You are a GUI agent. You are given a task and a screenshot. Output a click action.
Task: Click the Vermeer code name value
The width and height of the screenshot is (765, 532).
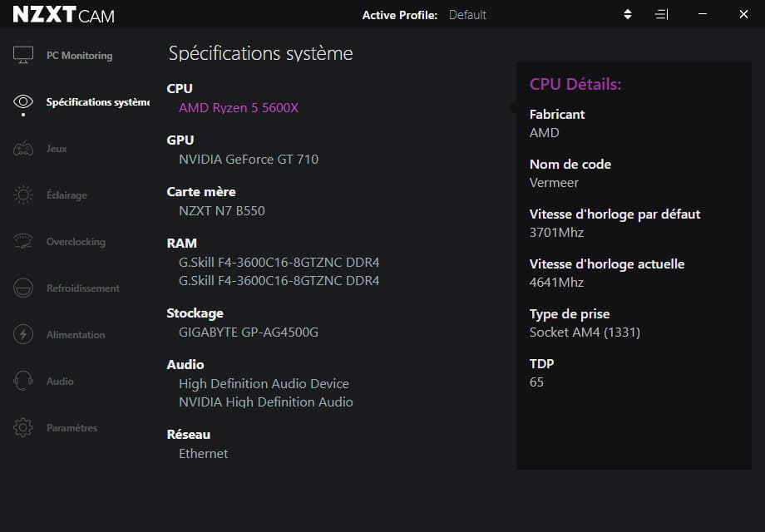click(x=554, y=183)
